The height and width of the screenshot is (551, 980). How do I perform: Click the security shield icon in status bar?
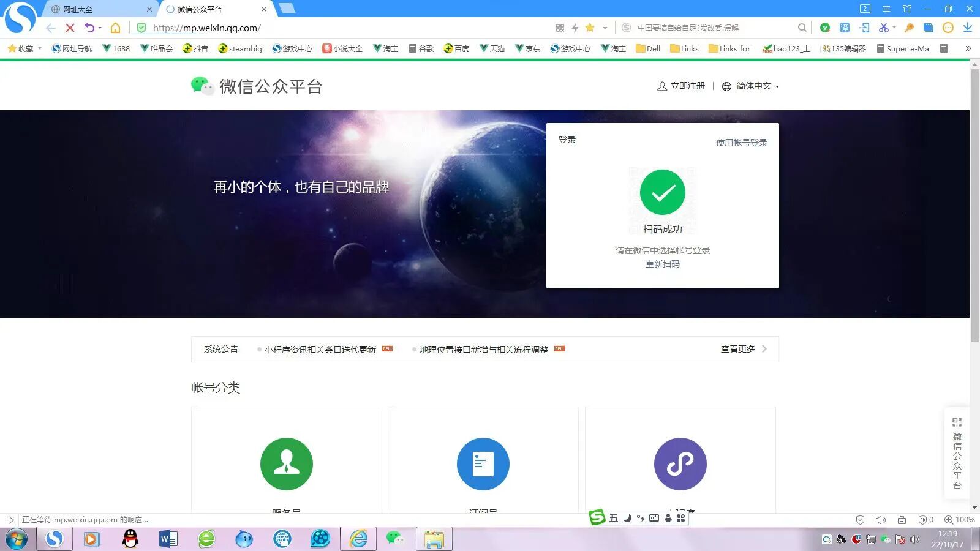pos(860,520)
